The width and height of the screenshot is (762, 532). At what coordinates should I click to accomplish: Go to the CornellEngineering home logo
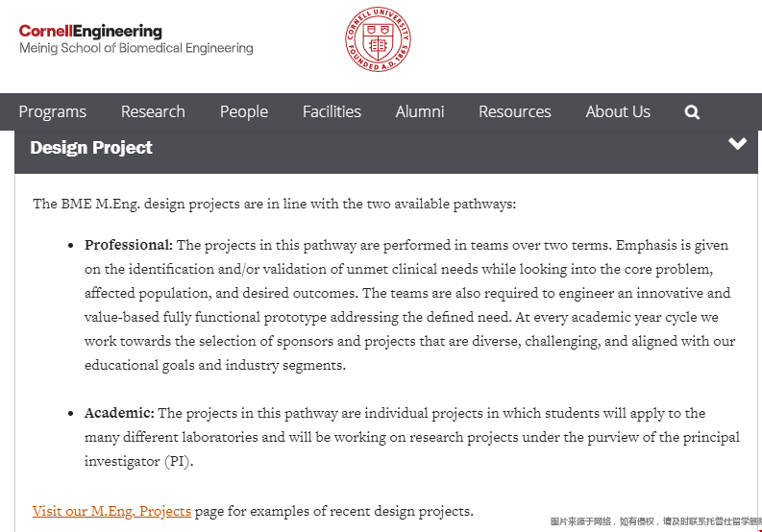pyautogui.click(x=90, y=31)
